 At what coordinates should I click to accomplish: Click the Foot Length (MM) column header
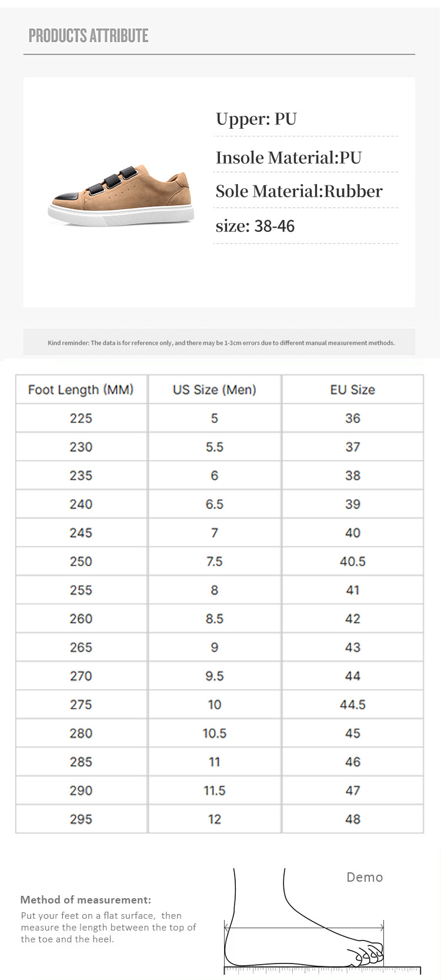(81, 390)
